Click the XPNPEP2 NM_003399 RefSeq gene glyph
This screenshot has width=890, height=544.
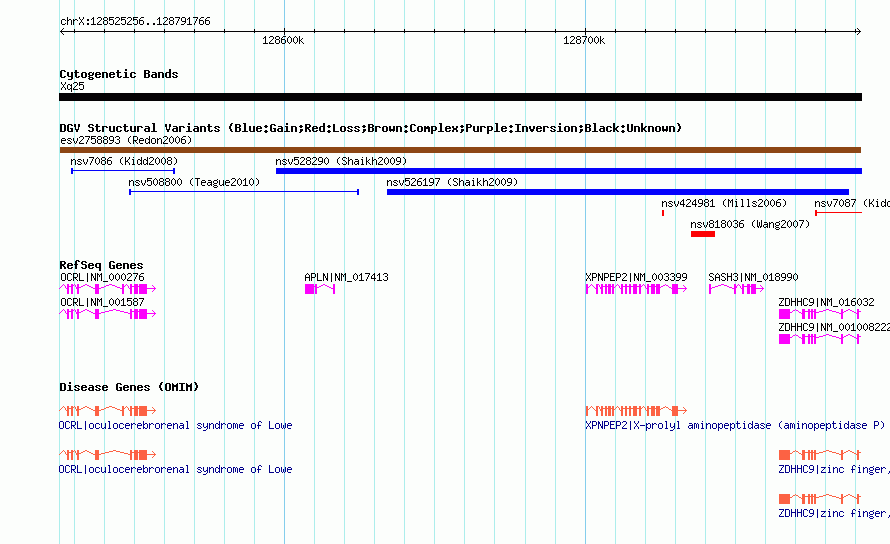(636, 289)
